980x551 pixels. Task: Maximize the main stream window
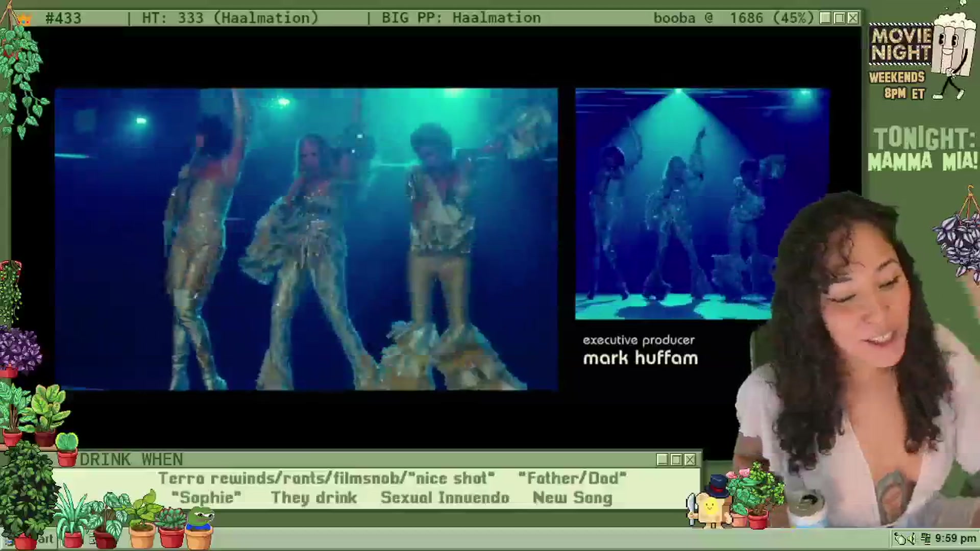tap(839, 18)
